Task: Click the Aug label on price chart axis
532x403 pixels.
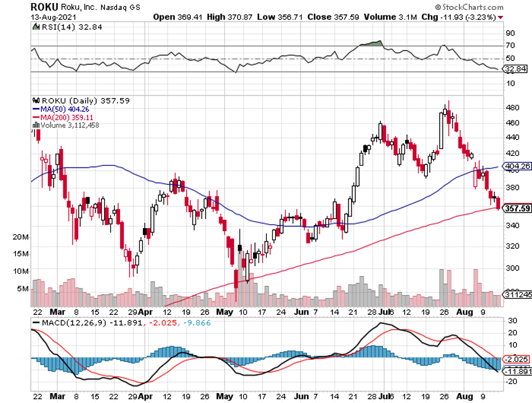Action: click(464, 312)
